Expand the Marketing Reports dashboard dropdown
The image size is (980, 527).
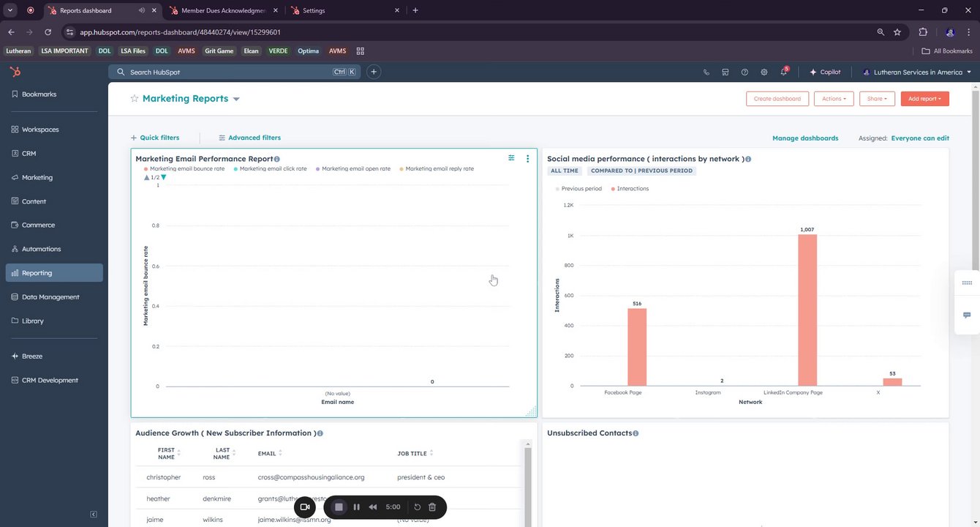click(x=236, y=99)
